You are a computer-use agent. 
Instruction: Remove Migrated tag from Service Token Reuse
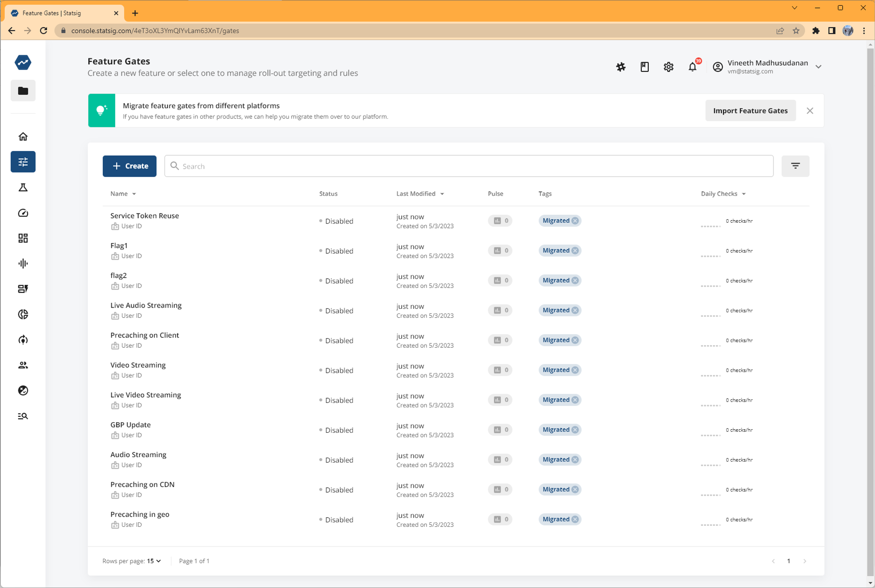[575, 220]
